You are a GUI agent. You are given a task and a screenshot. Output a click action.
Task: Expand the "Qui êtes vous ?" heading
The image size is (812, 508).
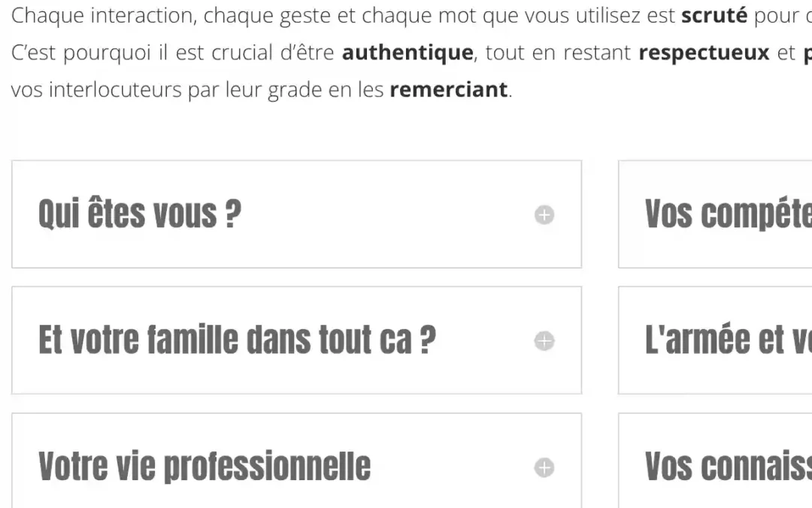point(140,214)
